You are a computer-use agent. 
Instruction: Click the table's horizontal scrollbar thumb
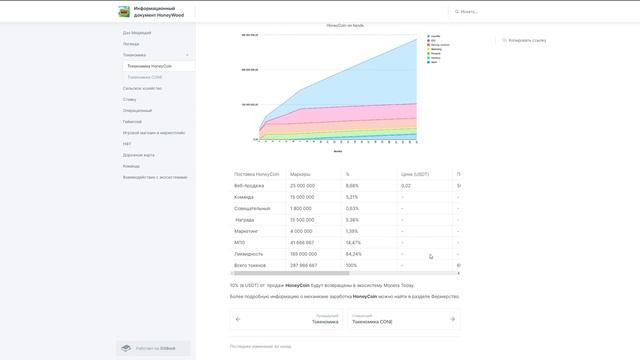(291, 273)
